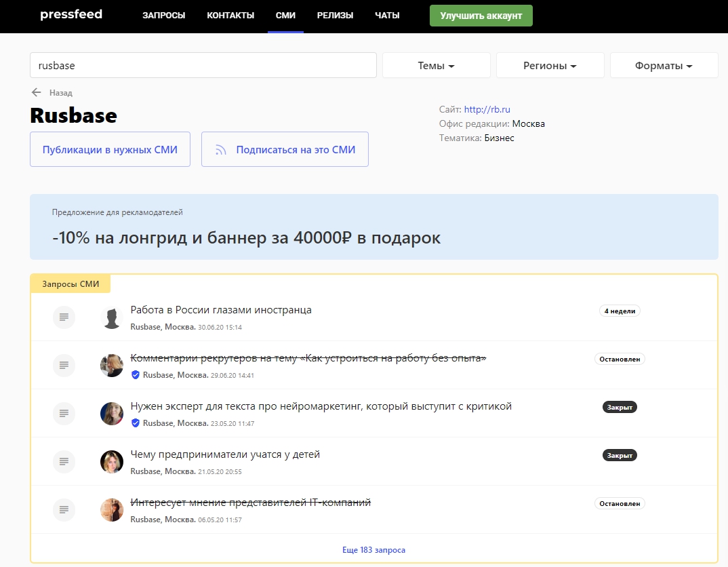Click the back arrow icon near Назад

click(x=36, y=92)
